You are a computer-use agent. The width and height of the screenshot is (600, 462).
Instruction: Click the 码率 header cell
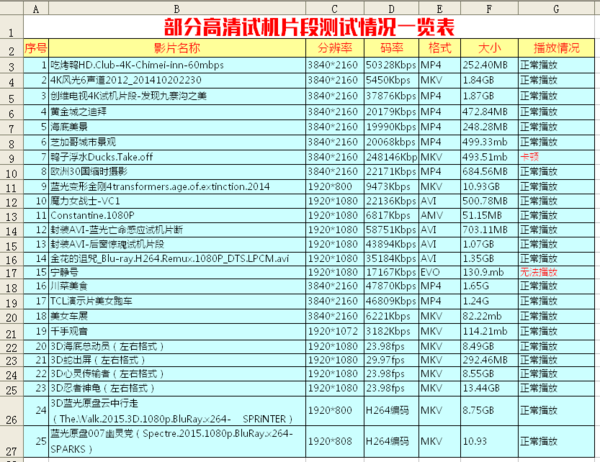[391, 48]
